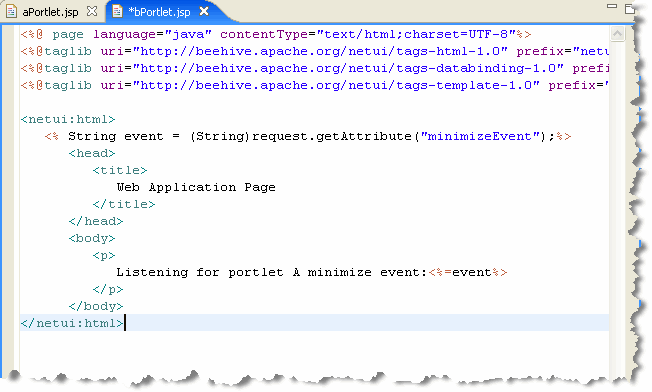
Task: Click the tags-html-1.0 taglib line
Action: click(314, 52)
